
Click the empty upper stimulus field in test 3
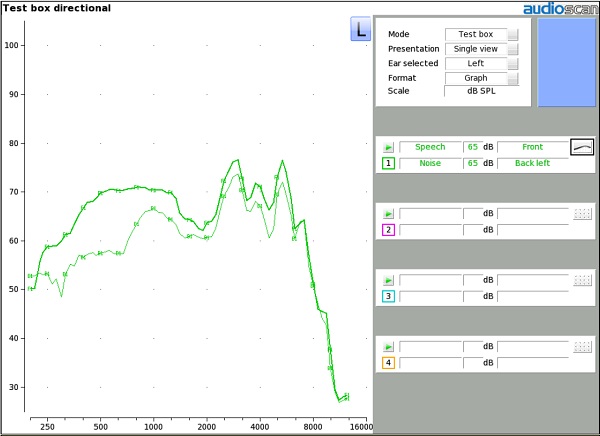430,280
